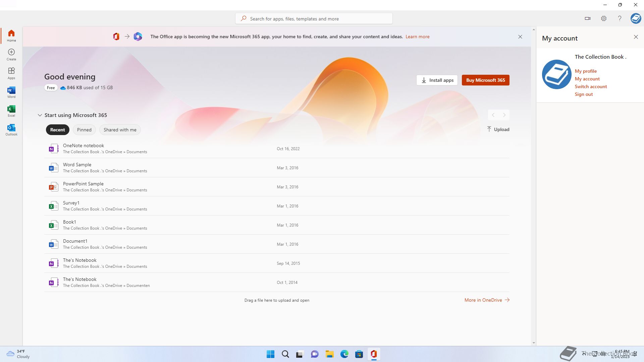Open Task View on taskbar
Image resolution: width=644 pixels, height=362 pixels.
point(300,354)
